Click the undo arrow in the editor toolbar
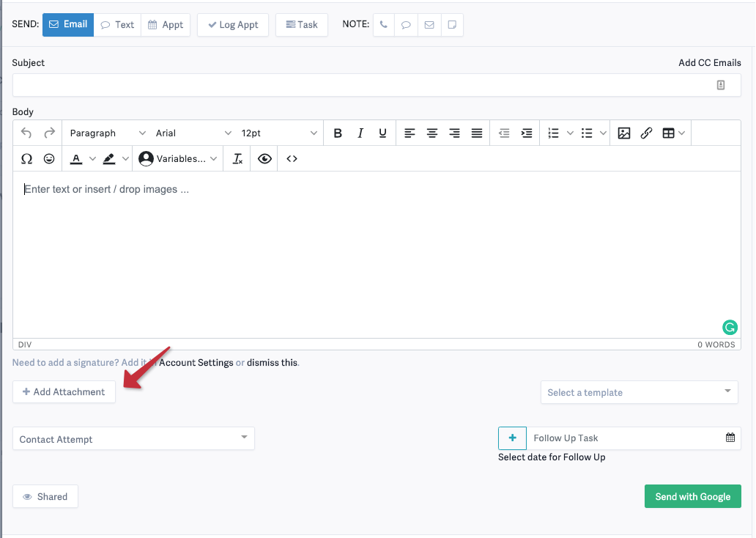This screenshot has height=538, width=756. click(x=28, y=133)
